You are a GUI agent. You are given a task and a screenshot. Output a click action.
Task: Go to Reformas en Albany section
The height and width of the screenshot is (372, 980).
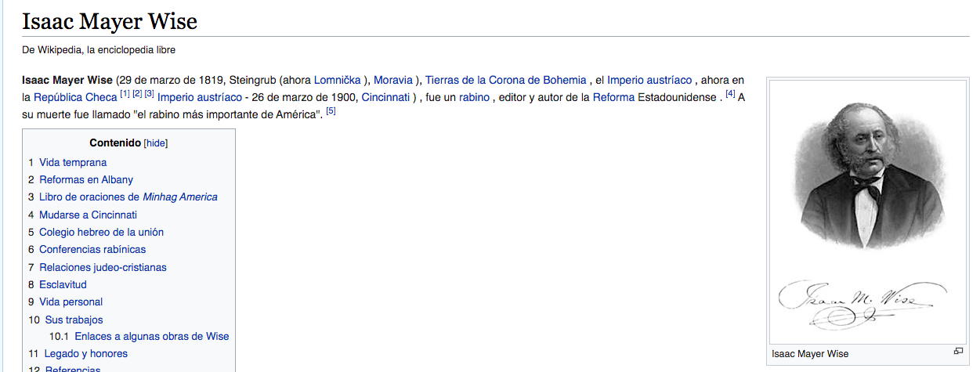click(86, 179)
